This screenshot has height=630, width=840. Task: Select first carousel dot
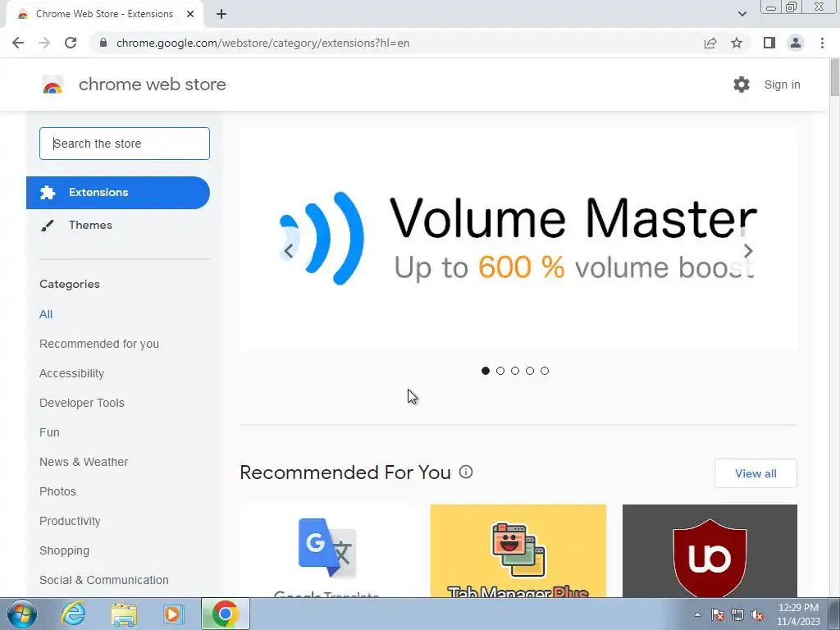click(x=486, y=371)
